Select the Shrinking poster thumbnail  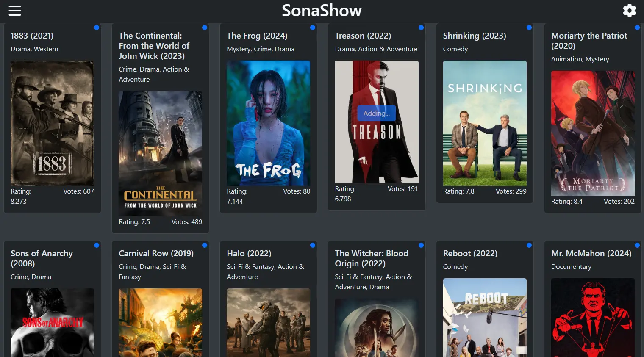click(485, 123)
